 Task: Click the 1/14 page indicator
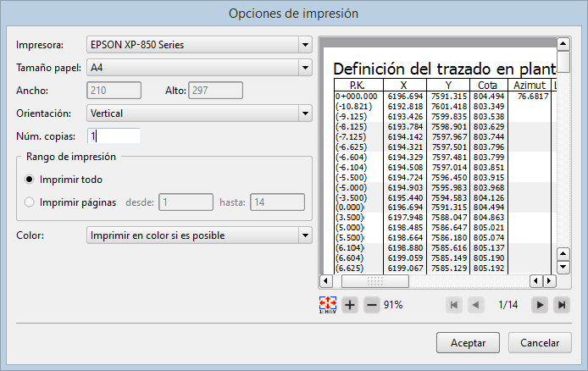coord(508,305)
